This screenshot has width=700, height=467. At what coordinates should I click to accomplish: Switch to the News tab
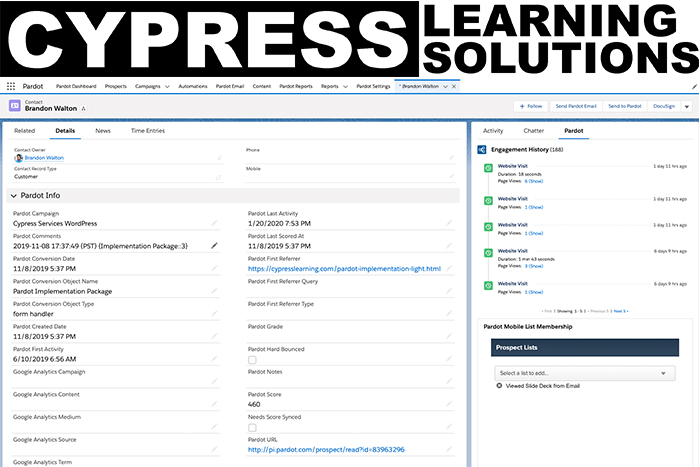(103, 131)
